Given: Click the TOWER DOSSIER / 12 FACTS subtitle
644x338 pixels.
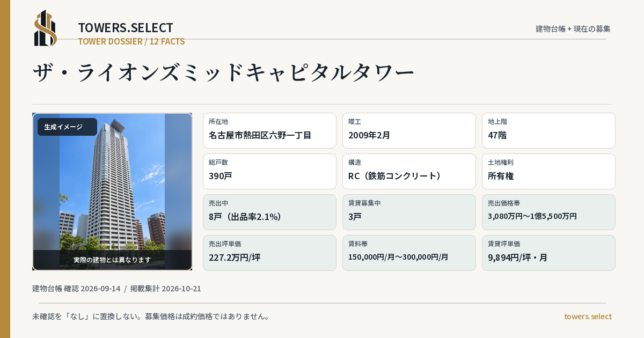Looking at the screenshot, I should tap(131, 41).
